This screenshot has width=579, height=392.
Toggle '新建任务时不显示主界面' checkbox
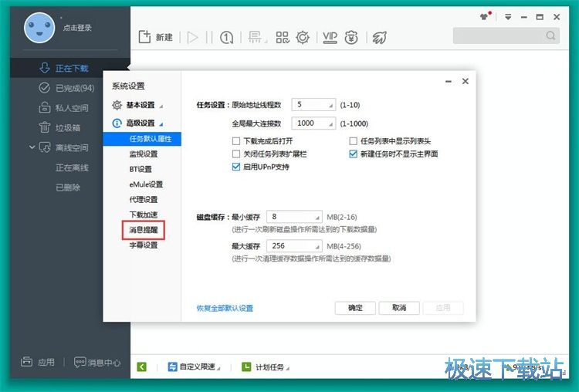pyautogui.click(x=354, y=154)
